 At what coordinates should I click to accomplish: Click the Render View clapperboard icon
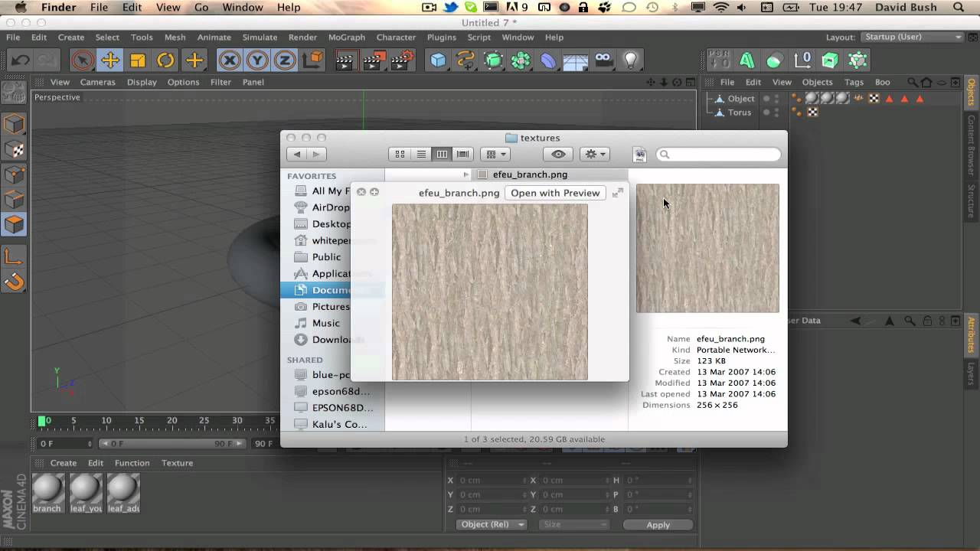pos(347,60)
